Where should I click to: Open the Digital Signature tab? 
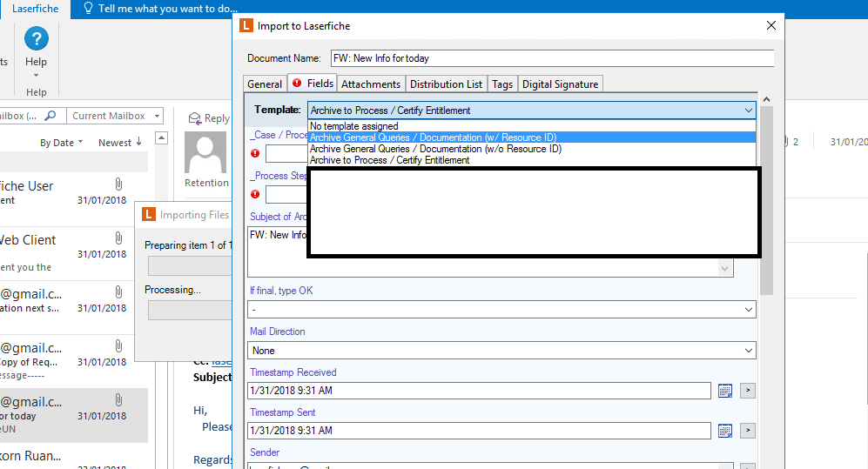point(560,84)
